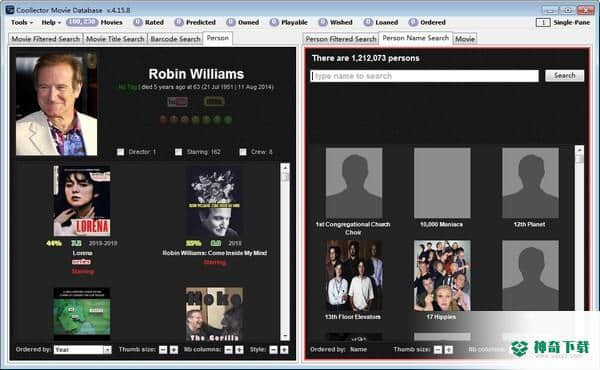Click the Style plus button
The width and height of the screenshot is (600, 370).
pyautogui.click(x=284, y=350)
